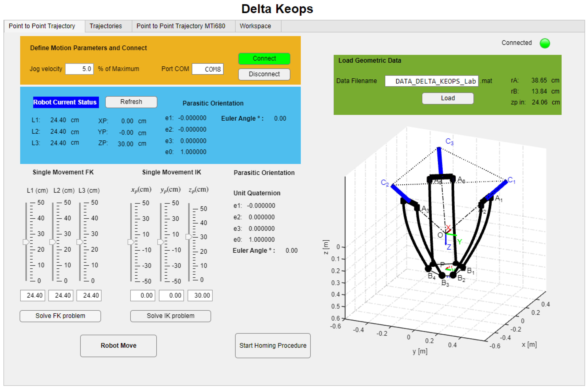Switch to the Trajectories tab
The image size is (588, 389).
click(106, 26)
